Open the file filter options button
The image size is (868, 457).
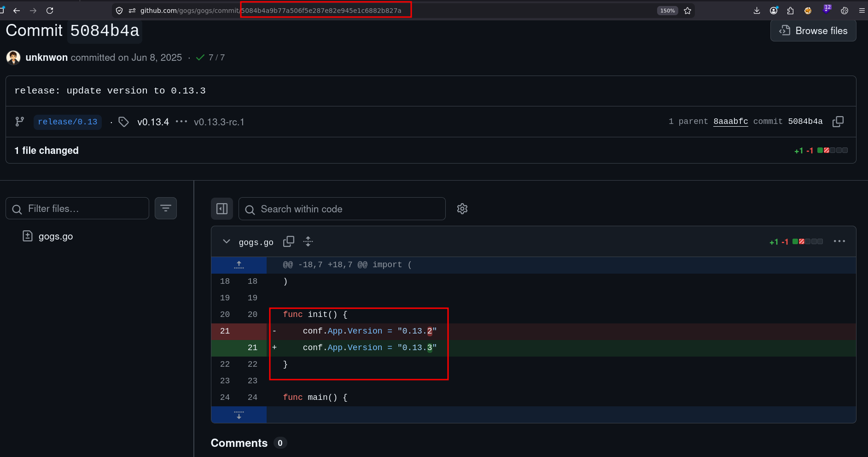click(x=166, y=208)
